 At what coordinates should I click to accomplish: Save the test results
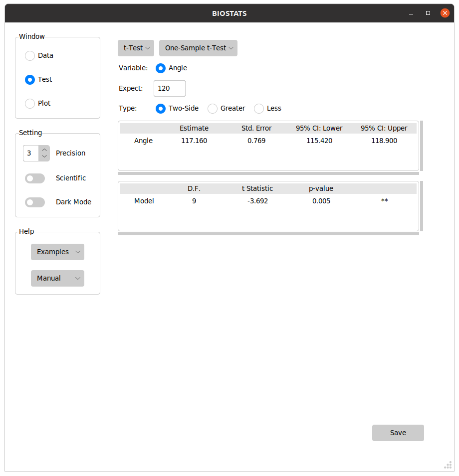point(398,433)
